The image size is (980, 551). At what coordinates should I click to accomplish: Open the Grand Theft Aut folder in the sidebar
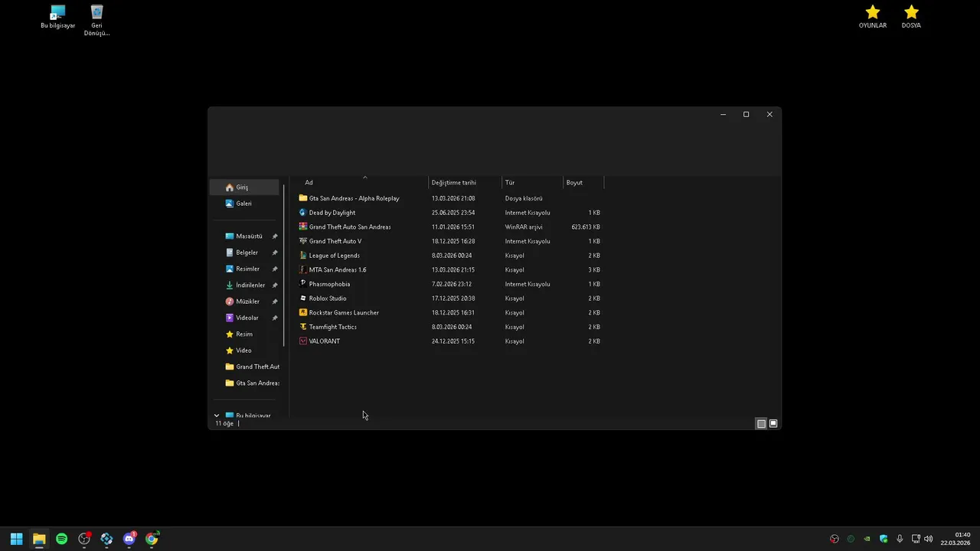coord(245,367)
